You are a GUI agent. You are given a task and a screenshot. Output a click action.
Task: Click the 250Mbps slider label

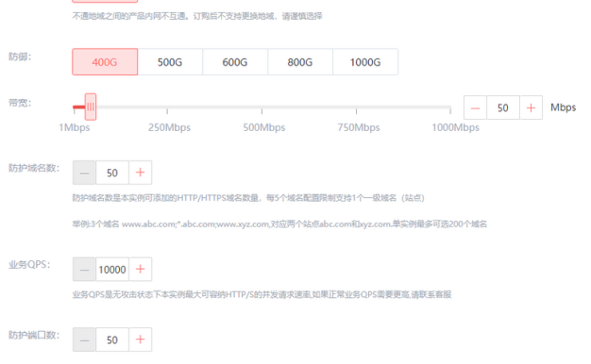point(169,127)
